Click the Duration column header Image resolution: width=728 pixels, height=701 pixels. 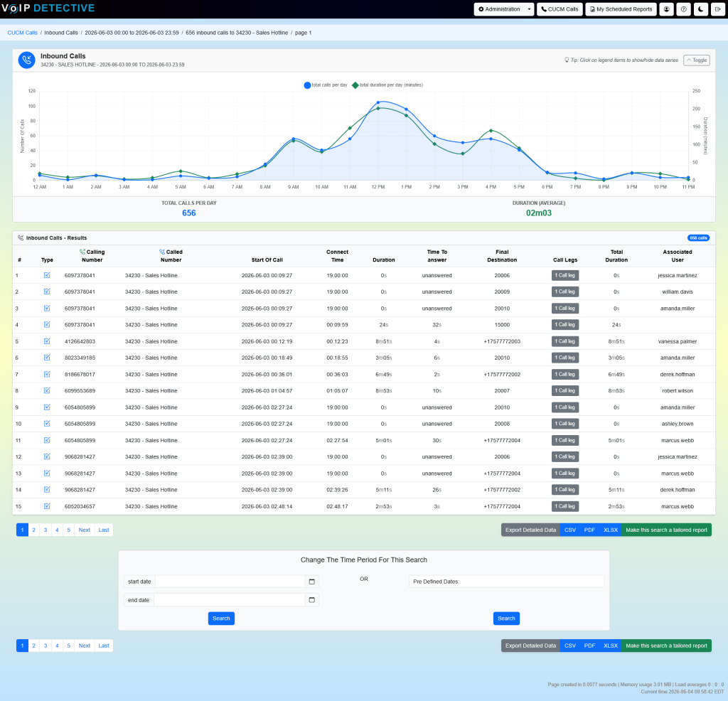383,260
